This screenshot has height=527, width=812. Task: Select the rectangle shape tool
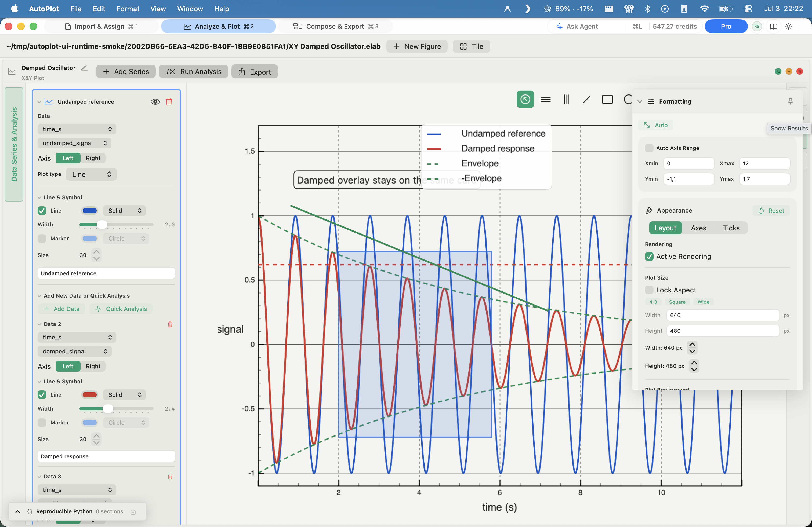607,99
